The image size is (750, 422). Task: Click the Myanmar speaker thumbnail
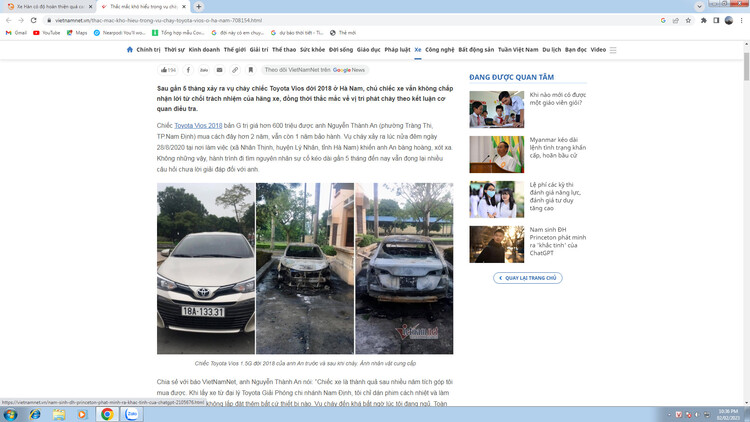click(496, 155)
